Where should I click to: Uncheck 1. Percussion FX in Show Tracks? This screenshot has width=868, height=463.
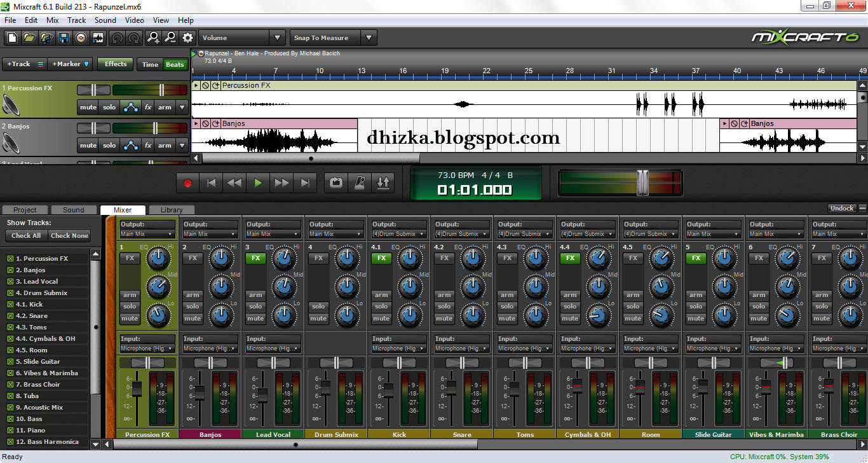(10, 259)
